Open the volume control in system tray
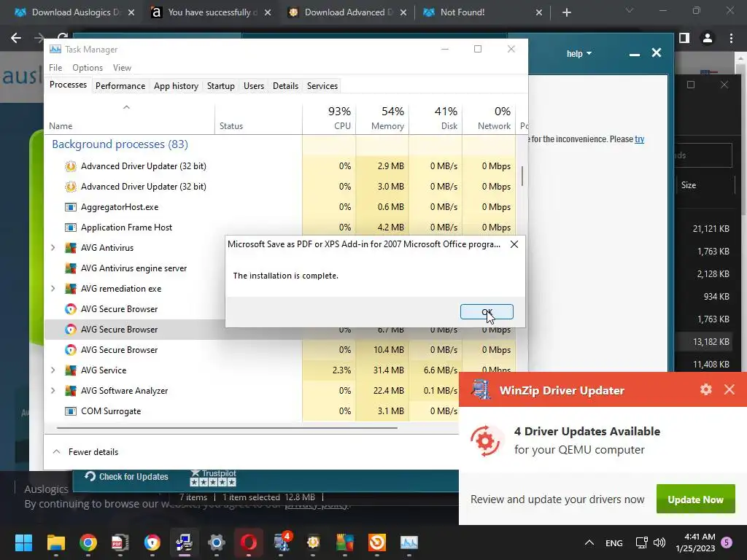This screenshot has height=560, width=747. [x=659, y=542]
